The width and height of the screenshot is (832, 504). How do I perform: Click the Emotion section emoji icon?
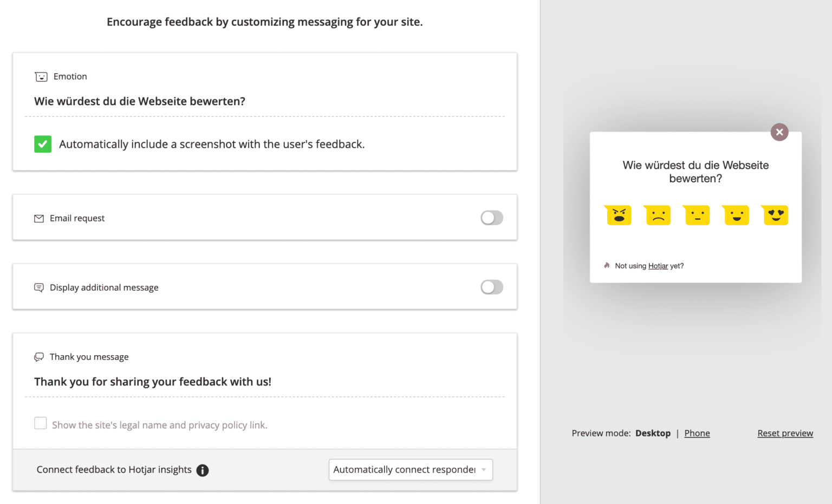(x=41, y=76)
